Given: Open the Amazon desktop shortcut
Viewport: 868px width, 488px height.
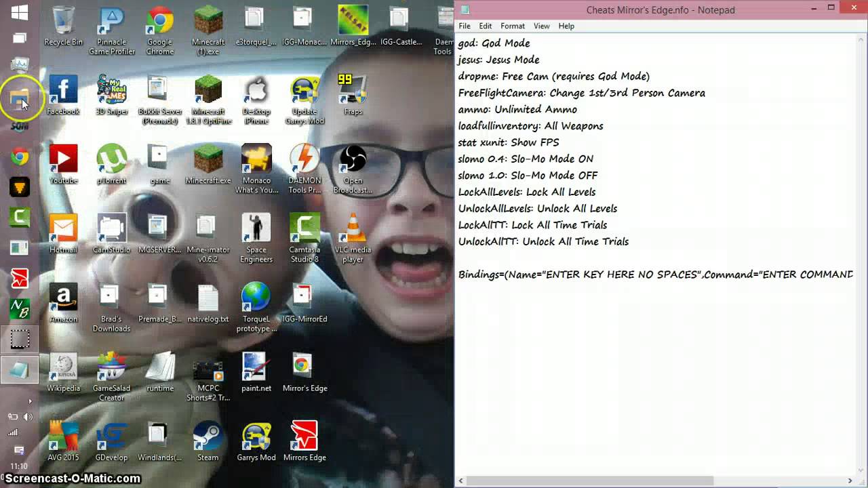Looking at the screenshot, I should point(63,302).
